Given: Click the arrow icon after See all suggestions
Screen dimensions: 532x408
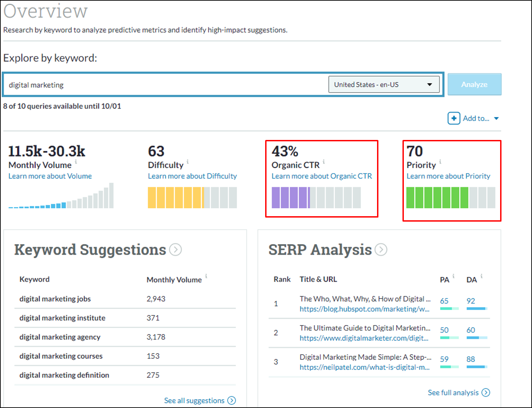Looking at the screenshot, I should click(232, 401).
